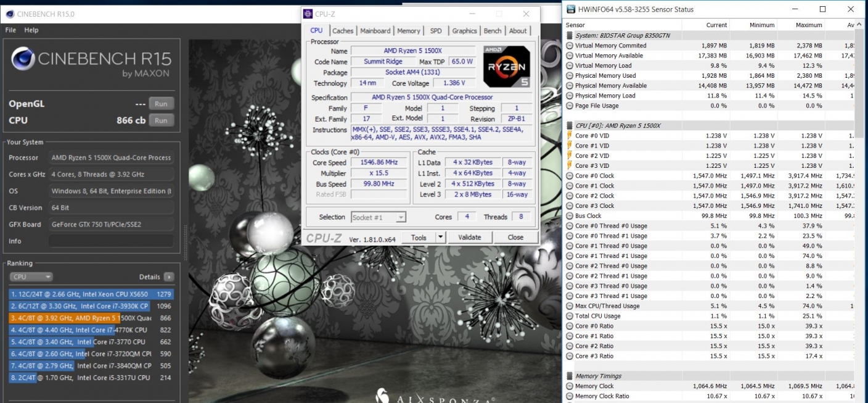Click the Close button in CPU-Z

click(x=515, y=237)
